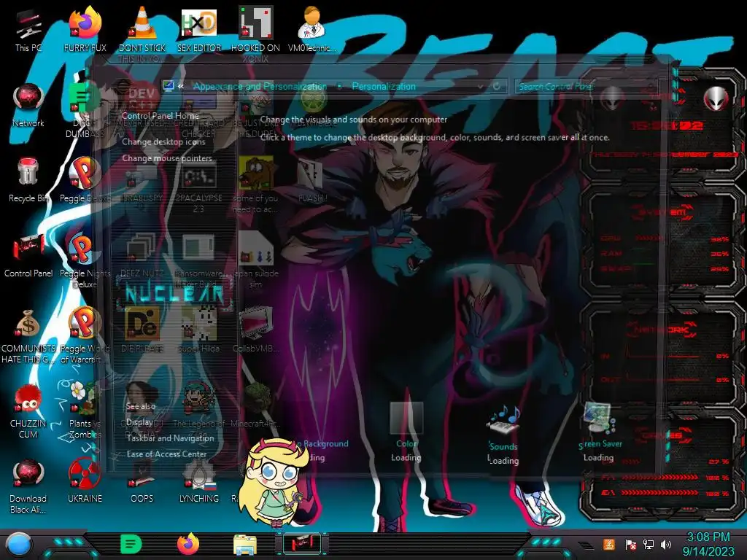
Task: Click Change mouse pointers link
Action: (x=167, y=158)
